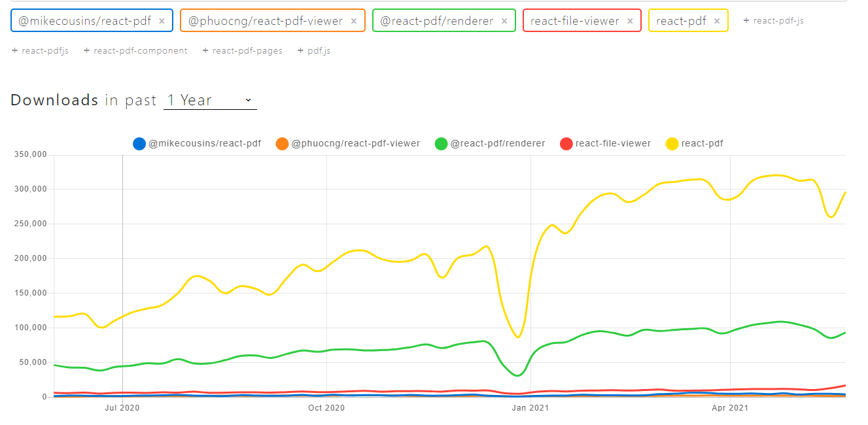Remove react-file-viewer from the comparison
This screenshot has width=868, height=425.
[630, 21]
